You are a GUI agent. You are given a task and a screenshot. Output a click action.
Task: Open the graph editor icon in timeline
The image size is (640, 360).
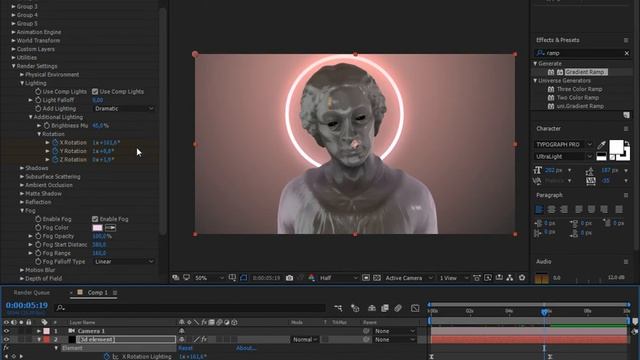[x=415, y=308]
